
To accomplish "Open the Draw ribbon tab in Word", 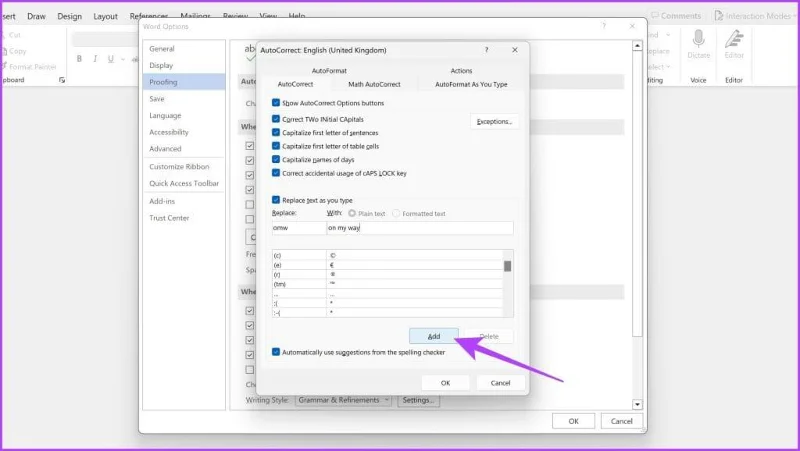I will [x=36, y=16].
